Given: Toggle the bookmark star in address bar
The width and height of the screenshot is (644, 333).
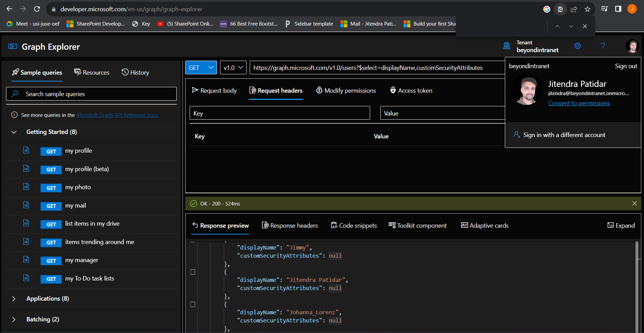Looking at the screenshot, I should 588,9.
